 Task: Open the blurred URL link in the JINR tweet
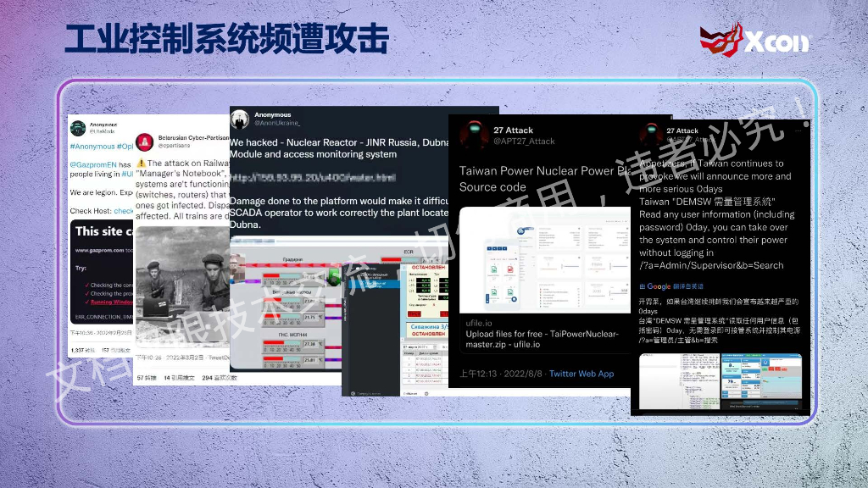coord(313,178)
